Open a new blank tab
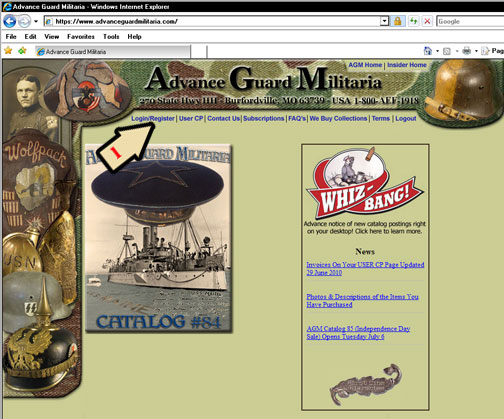 pos(199,52)
